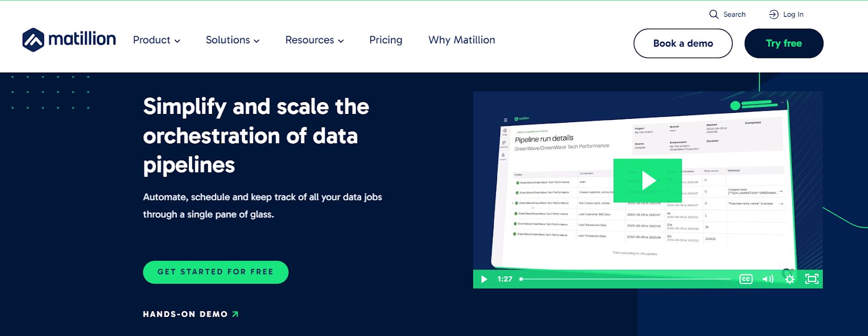
Task: Click the Search link text
Action: pyautogui.click(x=735, y=15)
